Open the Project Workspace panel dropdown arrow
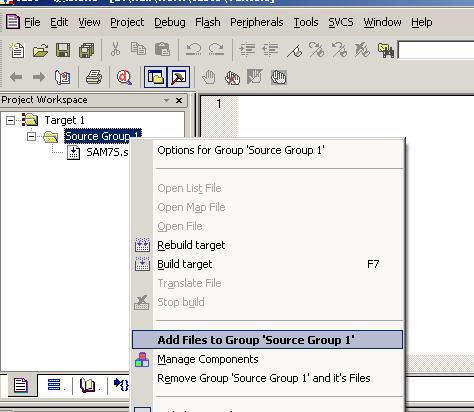This screenshot has width=474, height=412. 166,100
